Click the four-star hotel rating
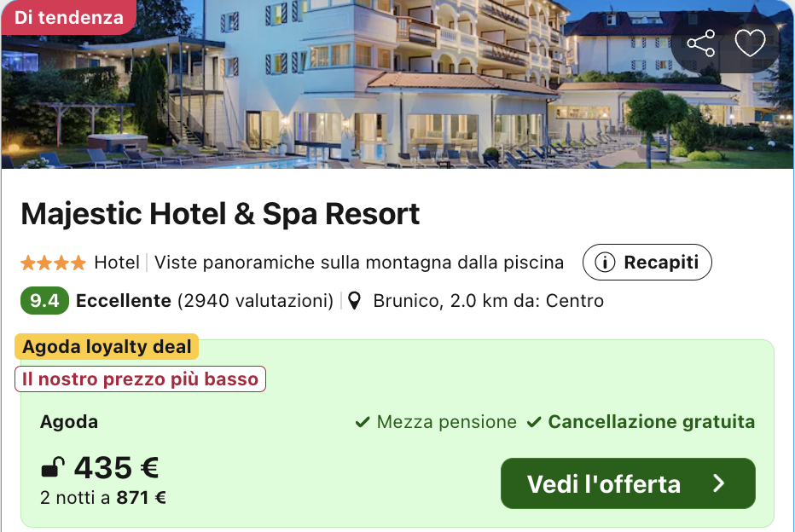The height and width of the screenshot is (532, 795). [53, 263]
